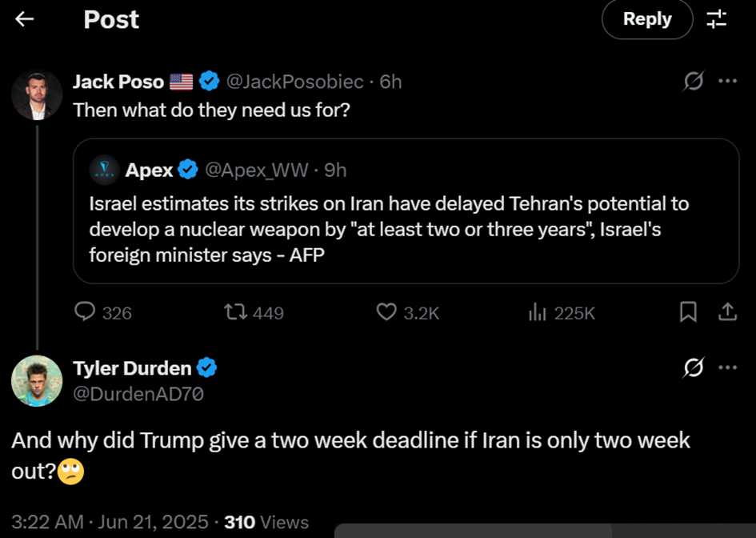The width and height of the screenshot is (756, 538).
Task: View analytics showing 225K views
Action: pos(562,313)
